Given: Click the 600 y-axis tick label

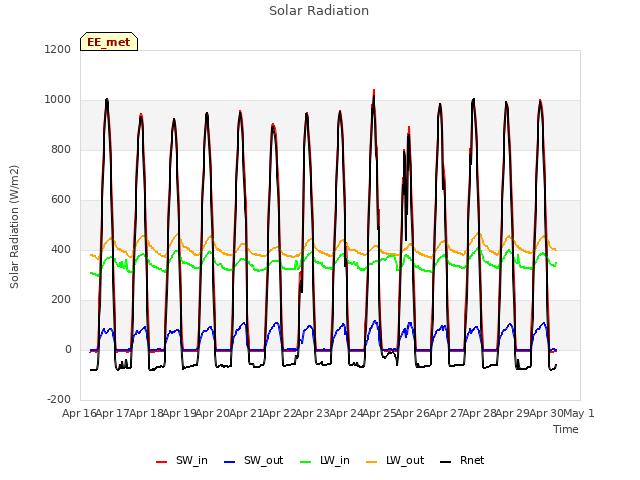Looking at the screenshot, I should tap(61, 200).
